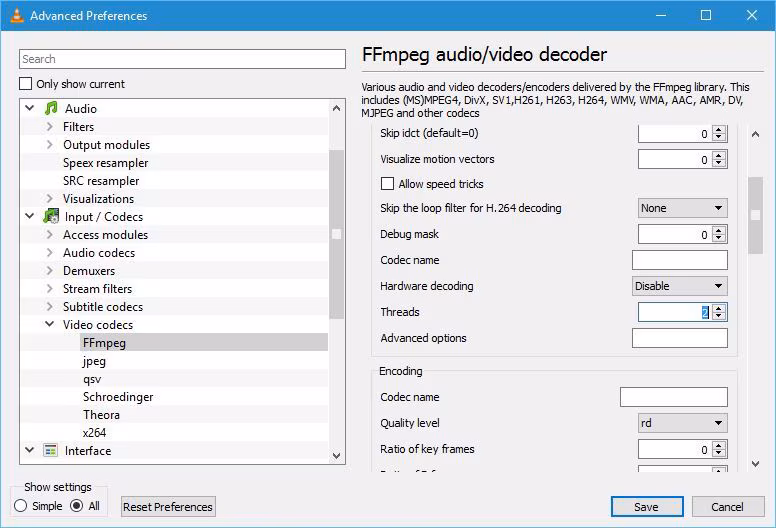Click Reset Preferences button
The width and height of the screenshot is (776, 528).
click(168, 507)
